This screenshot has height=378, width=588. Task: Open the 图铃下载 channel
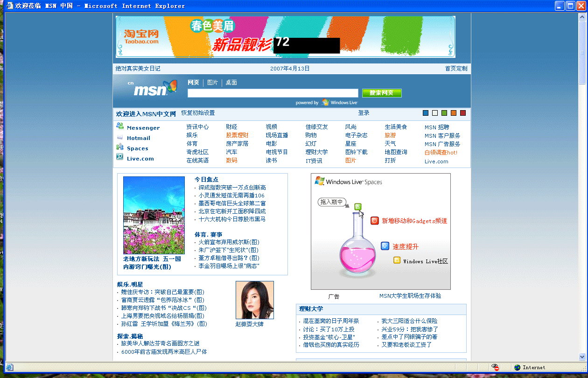(357, 152)
